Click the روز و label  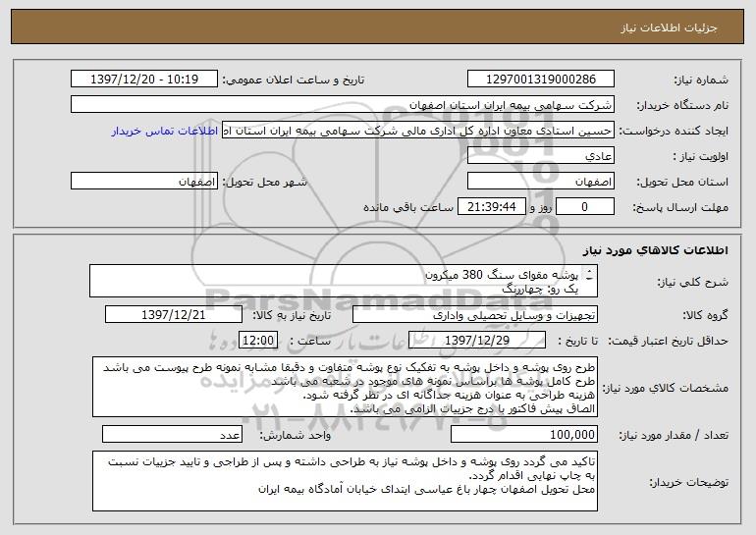[x=540, y=207]
